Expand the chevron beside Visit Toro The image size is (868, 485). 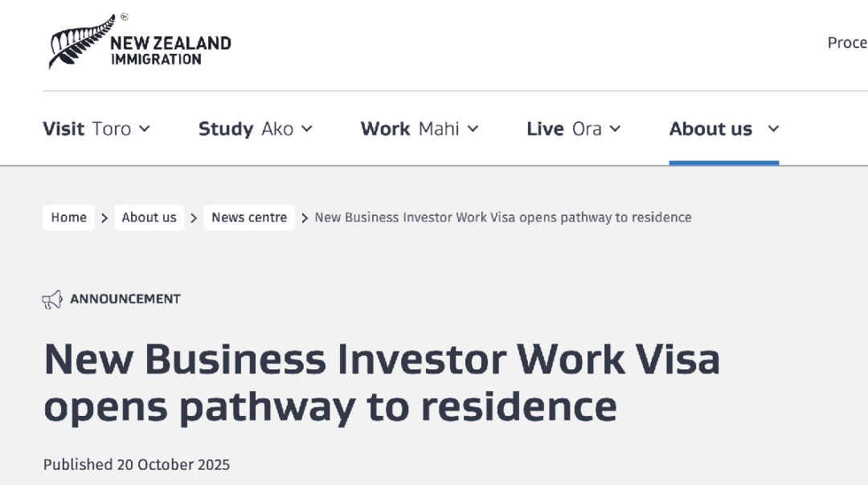[x=145, y=128]
